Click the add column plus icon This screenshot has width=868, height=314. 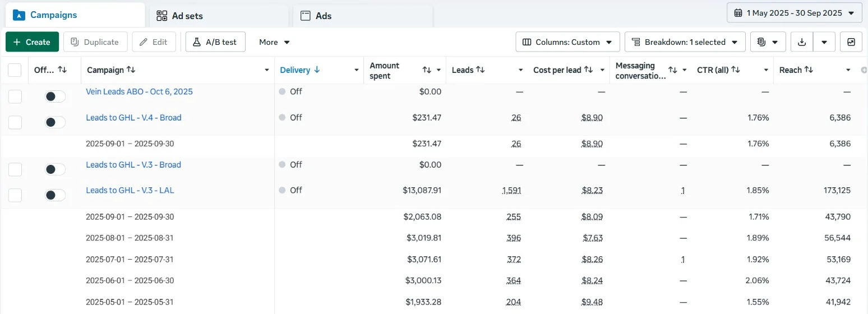coord(864,70)
